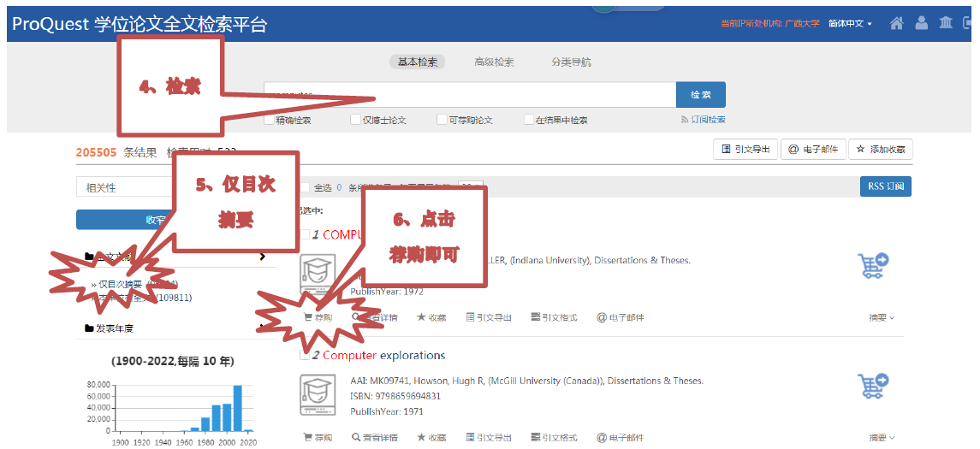This screenshot has height=449, width=980.
Task: Switch to the 高级检索 tab
Action: coord(494,62)
